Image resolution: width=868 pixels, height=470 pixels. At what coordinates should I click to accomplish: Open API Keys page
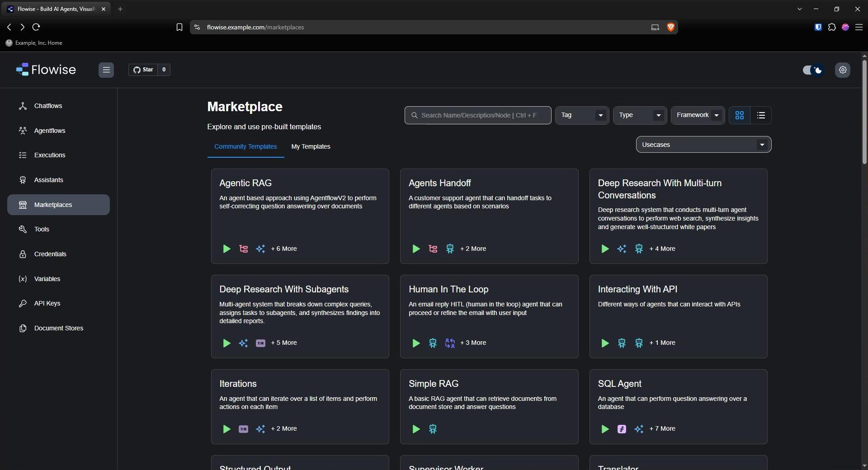(x=58, y=303)
